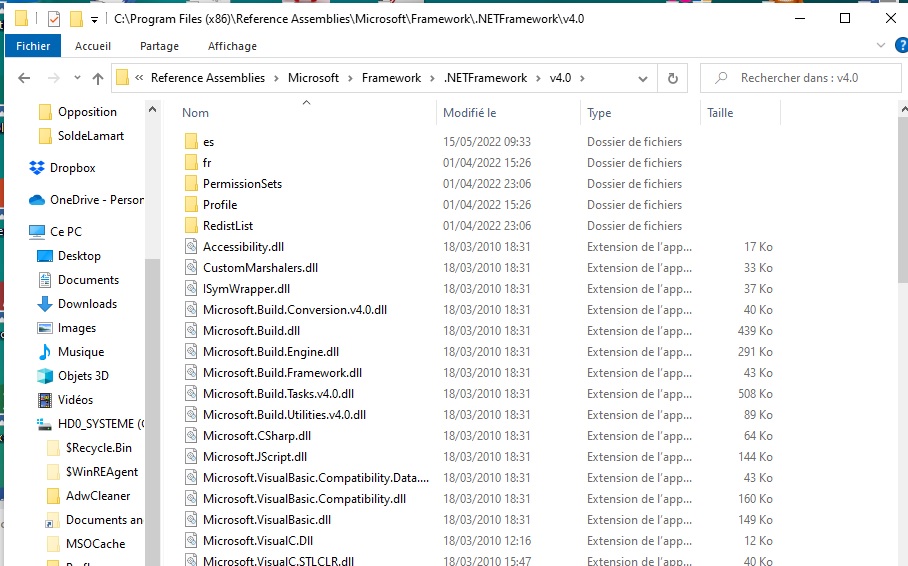Viewport: 908px width, 566px height.
Task: Click the New folder quick access icon
Action: [76, 19]
